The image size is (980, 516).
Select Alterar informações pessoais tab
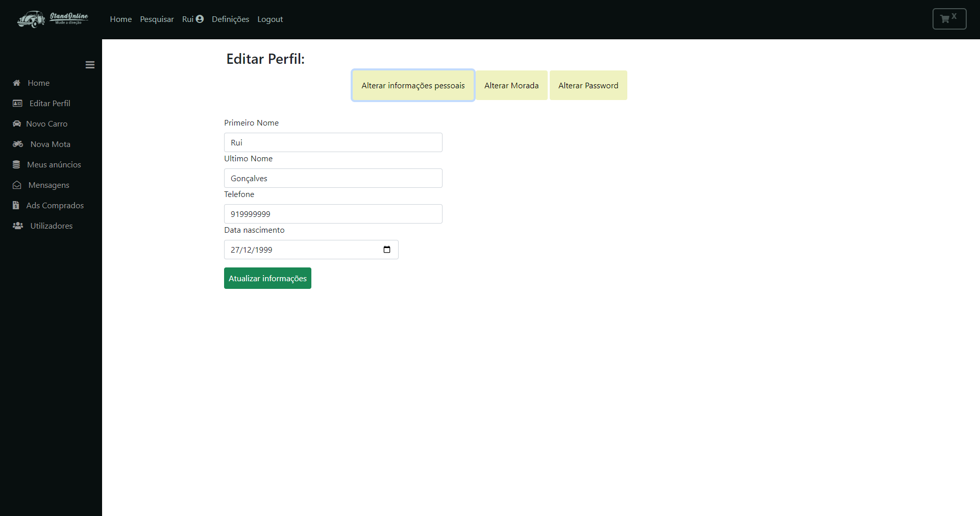pyautogui.click(x=413, y=85)
